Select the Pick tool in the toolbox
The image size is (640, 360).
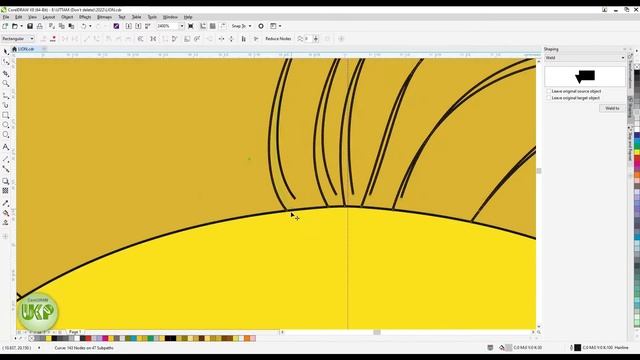6,52
